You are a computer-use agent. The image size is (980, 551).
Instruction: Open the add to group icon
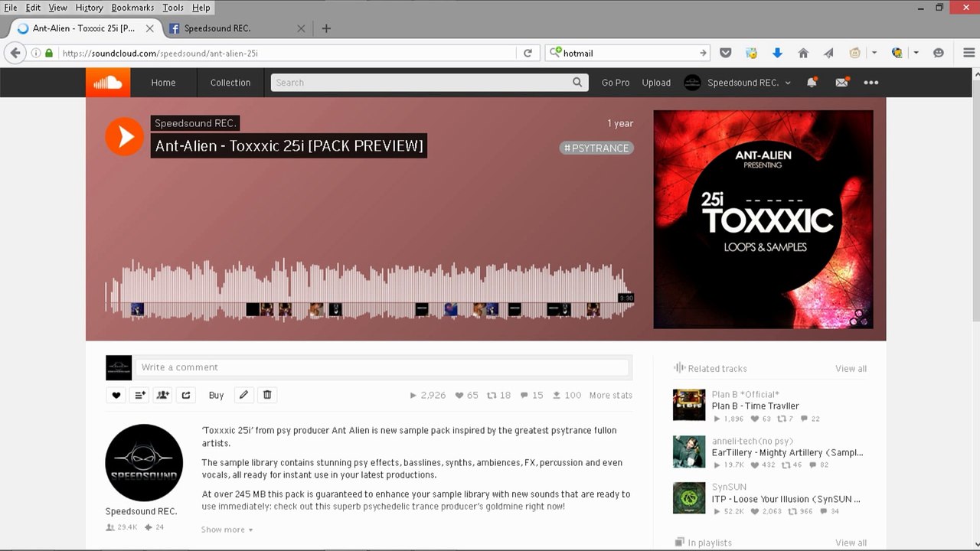tap(163, 395)
